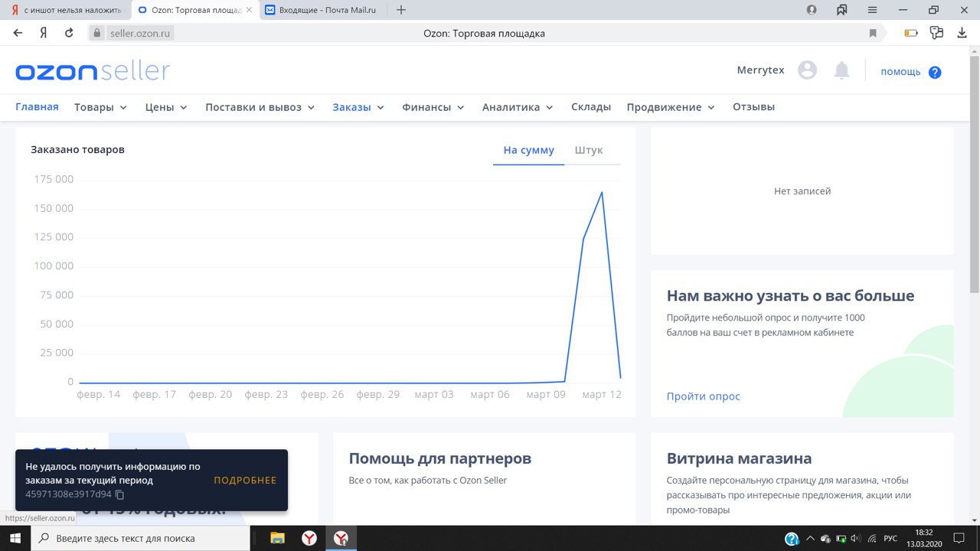Click the Заказано товаров chart title

[x=77, y=150]
